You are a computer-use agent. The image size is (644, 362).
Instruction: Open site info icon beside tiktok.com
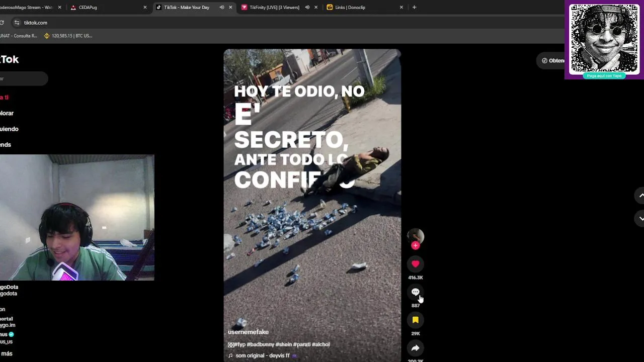point(17,23)
